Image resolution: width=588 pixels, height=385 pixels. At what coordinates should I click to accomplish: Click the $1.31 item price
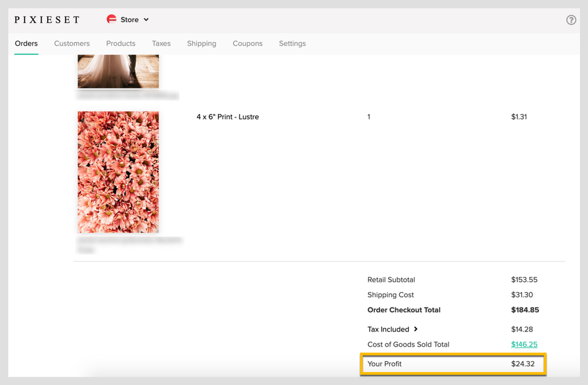pyautogui.click(x=519, y=117)
